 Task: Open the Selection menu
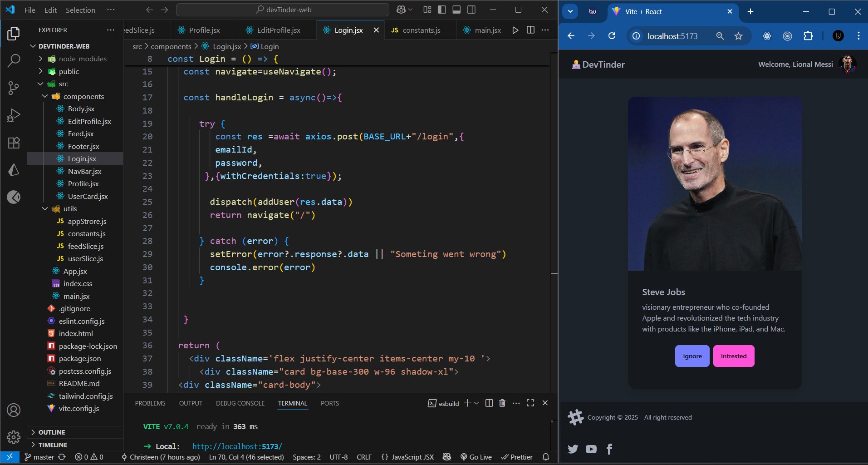[80, 10]
